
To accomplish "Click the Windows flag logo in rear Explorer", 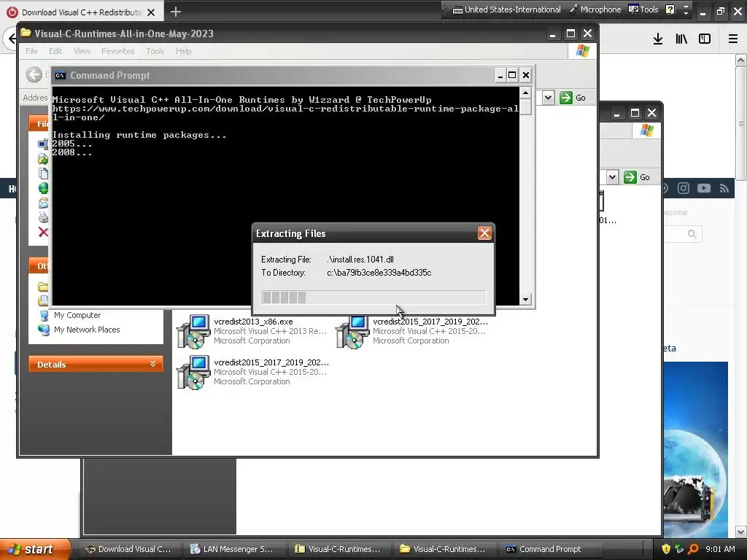I will coord(646,130).
